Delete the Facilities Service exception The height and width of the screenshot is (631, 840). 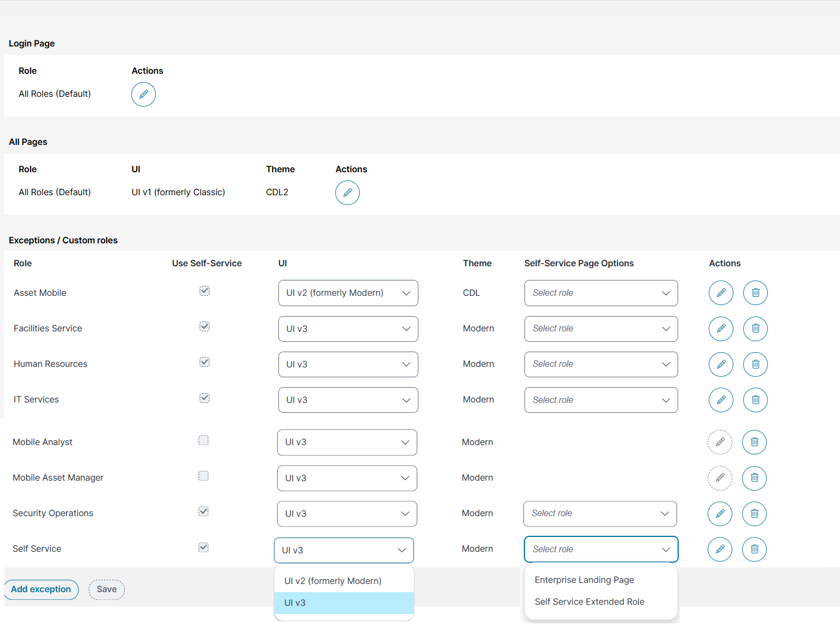point(755,329)
